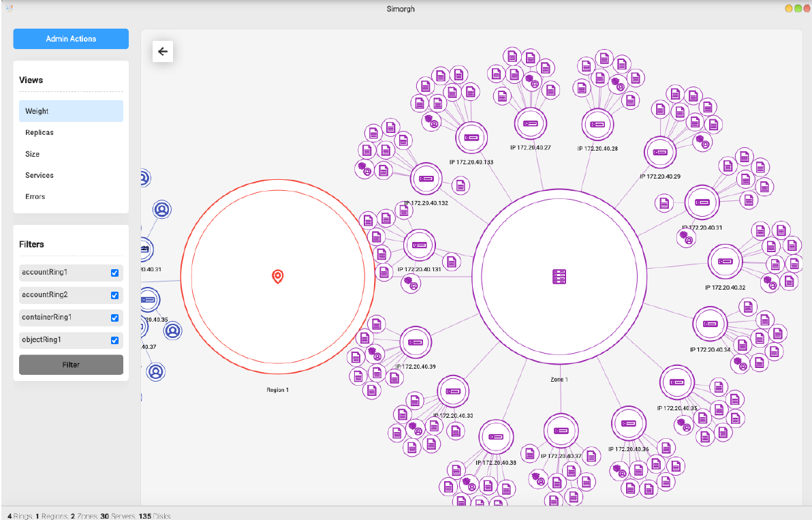The width and height of the screenshot is (812, 520).
Task: Click server node IP 172.20.40.37
Action: pyautogui.click(x=561, y=431)
